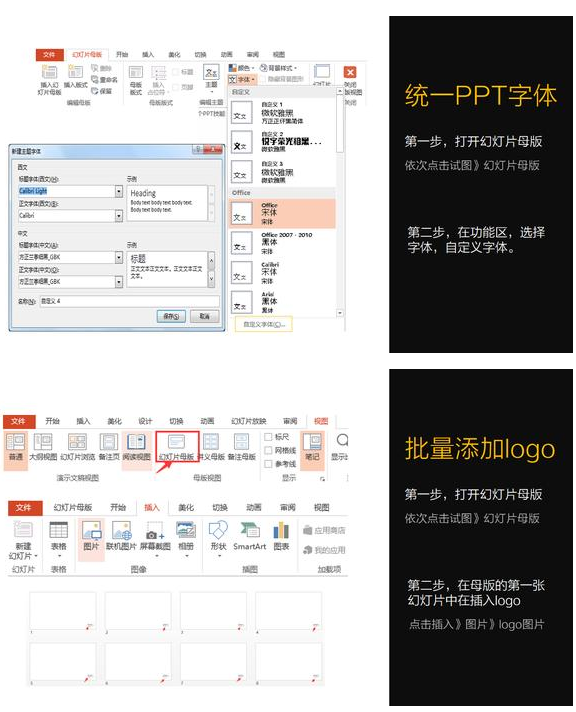This screenshot has height=712, width=576.
Task: Switch to 阅读视图 reading view
Action: click(x=136, y=446)
